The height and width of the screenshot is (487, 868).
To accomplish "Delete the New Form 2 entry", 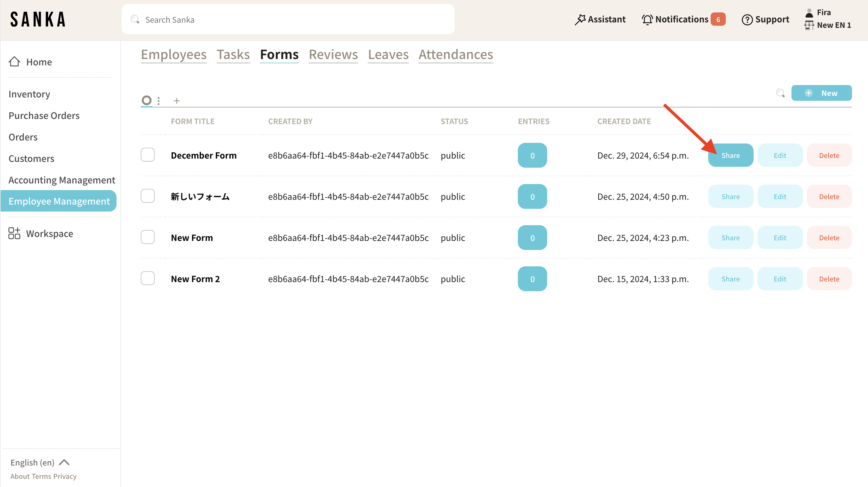I will click(829, 279).
